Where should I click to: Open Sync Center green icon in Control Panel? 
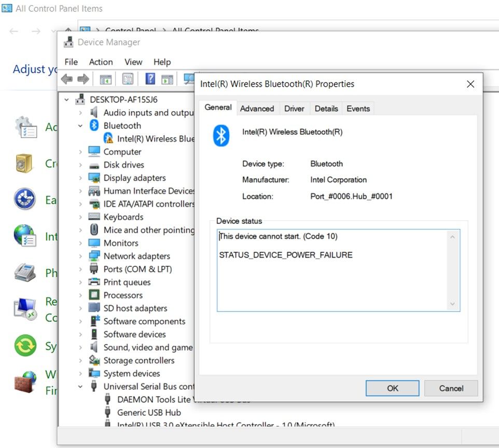point(25,345)
